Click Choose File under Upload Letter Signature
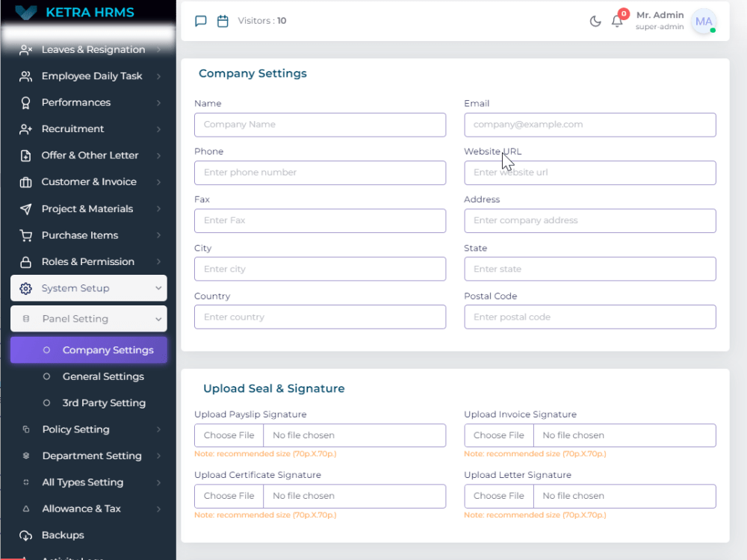The width and height of the screenshot is (747, 560). (x=498, y=496)
